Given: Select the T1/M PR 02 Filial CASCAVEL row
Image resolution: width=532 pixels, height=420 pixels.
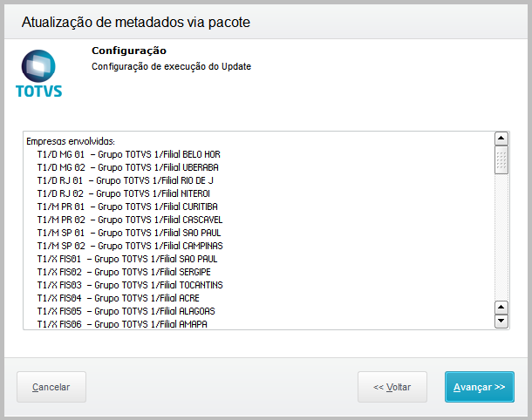Looking at the screenshot, I should tap(128, 220).
